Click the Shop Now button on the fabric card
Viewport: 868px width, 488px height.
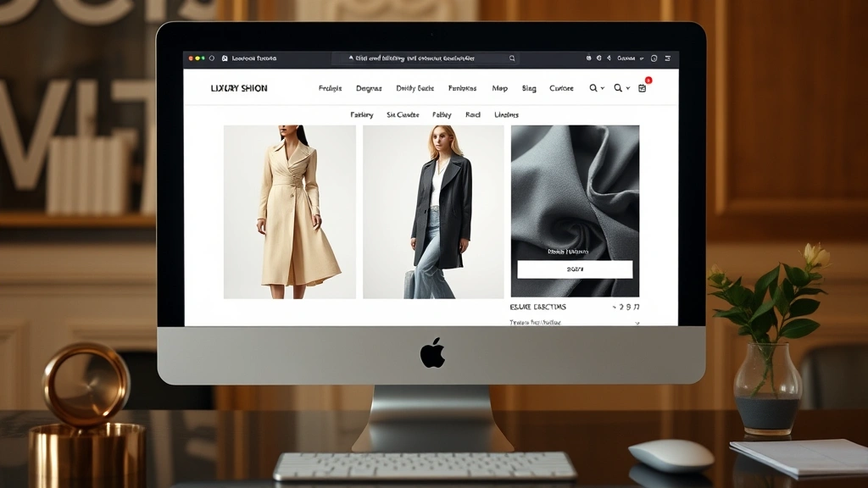575,269
